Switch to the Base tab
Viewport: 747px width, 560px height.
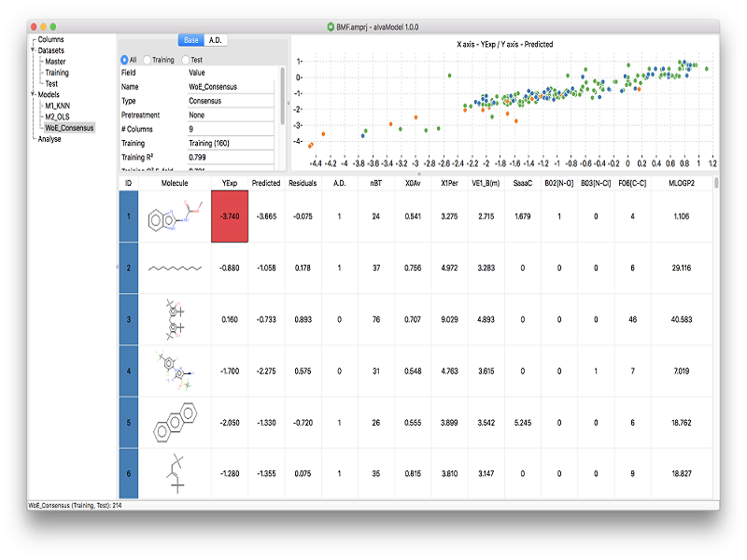coord(190,40)
